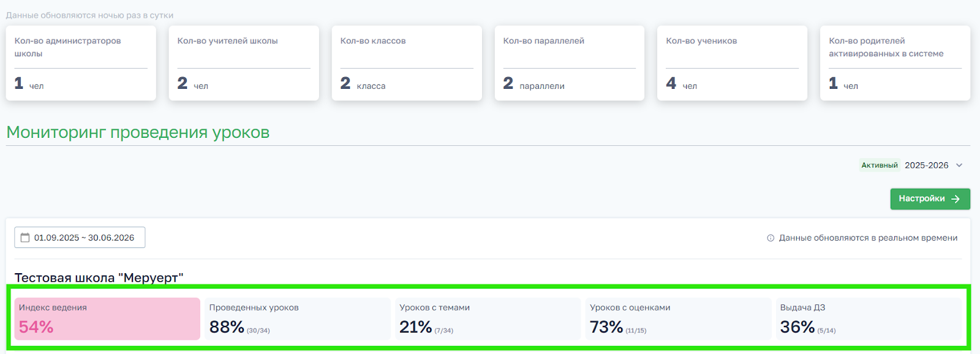Click the info icon beside real-time data note
Image resolution: width=980 pixels, height=354 pixels.
click(771, 238)
